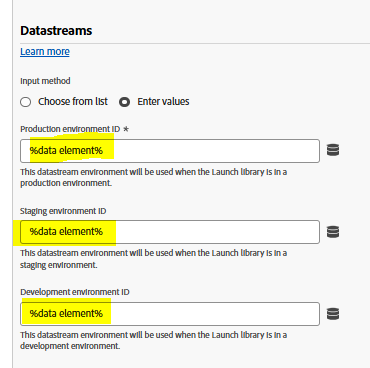This screenshot has width=370, height=368.
Task: Focus the Production environment ID input field
Action: pyautogui.click(x=170, y=151)
